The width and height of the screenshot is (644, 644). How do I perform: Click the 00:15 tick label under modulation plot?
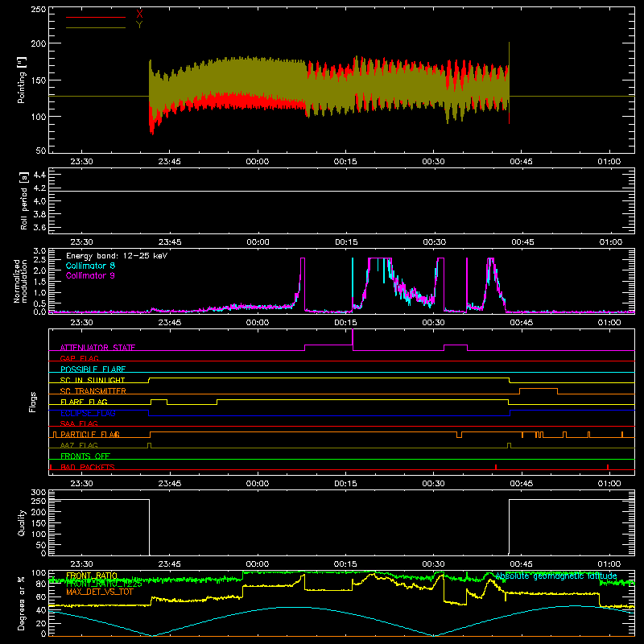tap(345, 323)
